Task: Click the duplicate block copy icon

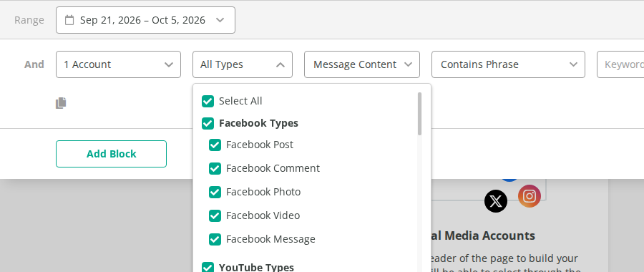Action: click(x=61, y=103)
